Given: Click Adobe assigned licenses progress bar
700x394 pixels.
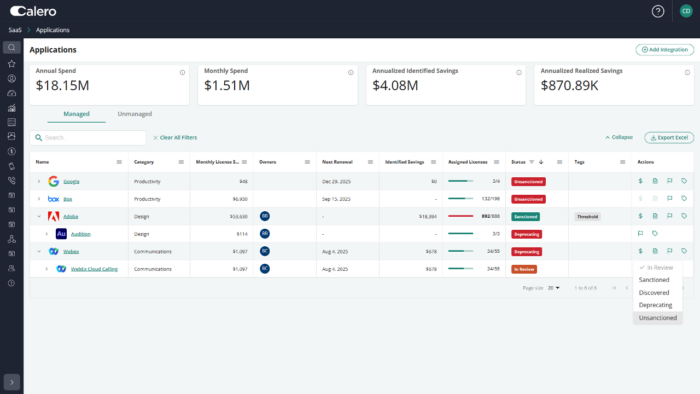Looking at the screenshot, I should pyautogui.click(x=460, y=216).
